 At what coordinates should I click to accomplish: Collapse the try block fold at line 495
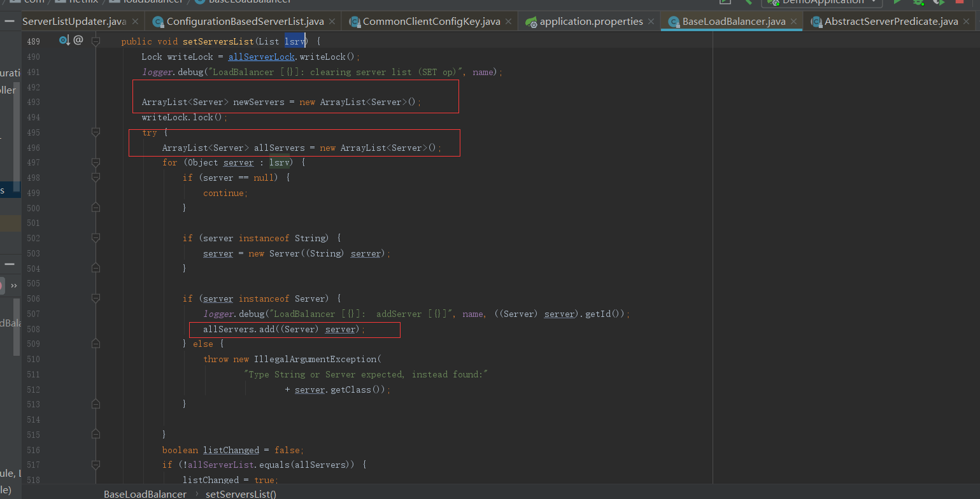point(96,132)
